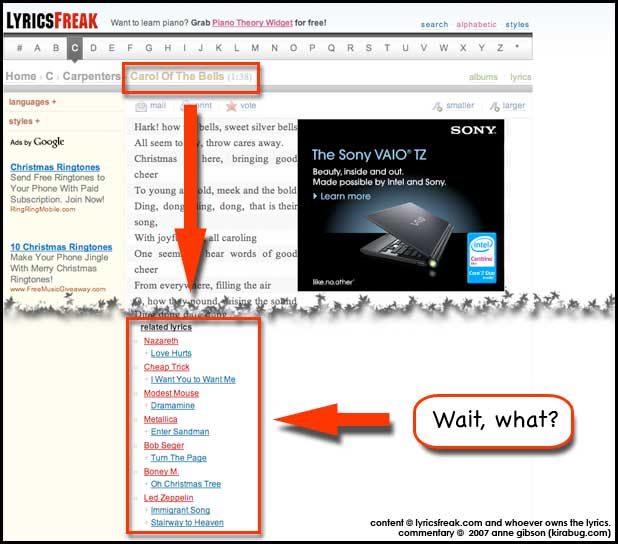Open the lyrics link beside albums

[x=521, y=77]
